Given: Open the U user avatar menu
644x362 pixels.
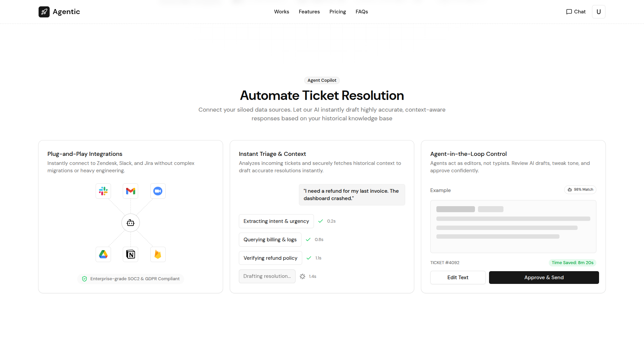Looking at the screenshot, I should coord(599,12).
